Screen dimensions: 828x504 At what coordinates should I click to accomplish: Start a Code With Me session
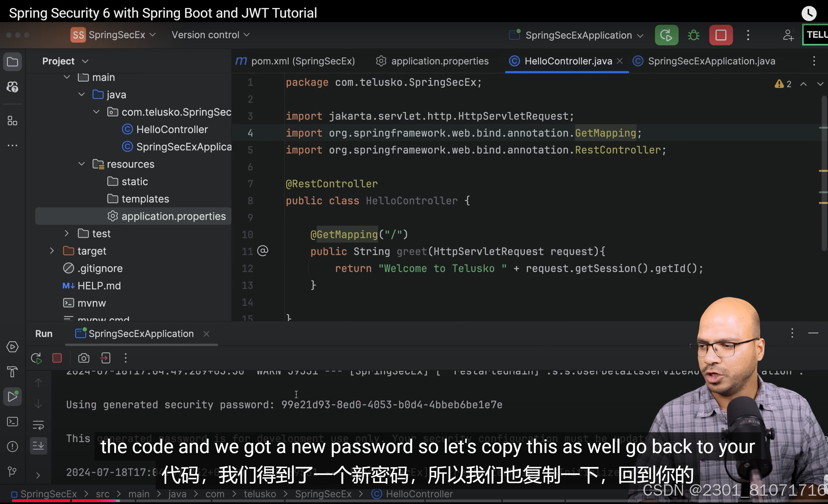click(x=788, y=35)
